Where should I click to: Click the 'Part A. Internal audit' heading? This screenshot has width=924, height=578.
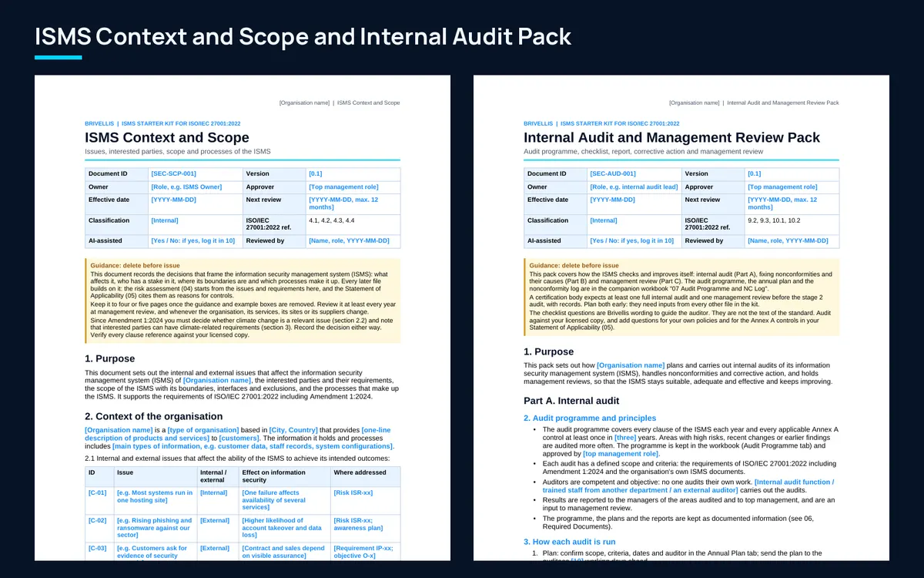571,401
